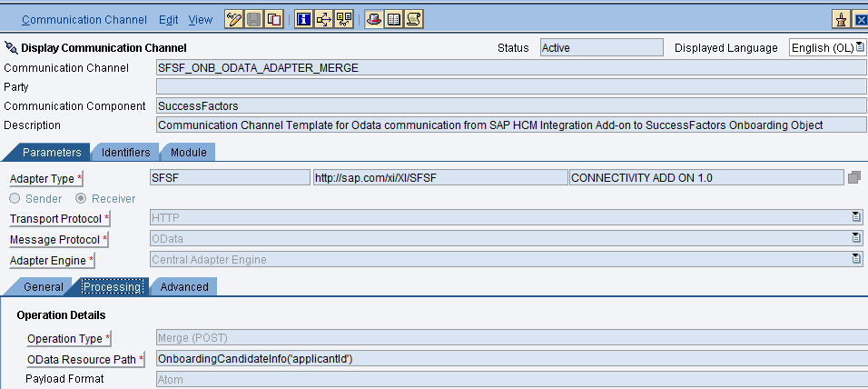The image size is (868, 389).
Task: Open the Transport Protocol dropdown
Action: 856,218
